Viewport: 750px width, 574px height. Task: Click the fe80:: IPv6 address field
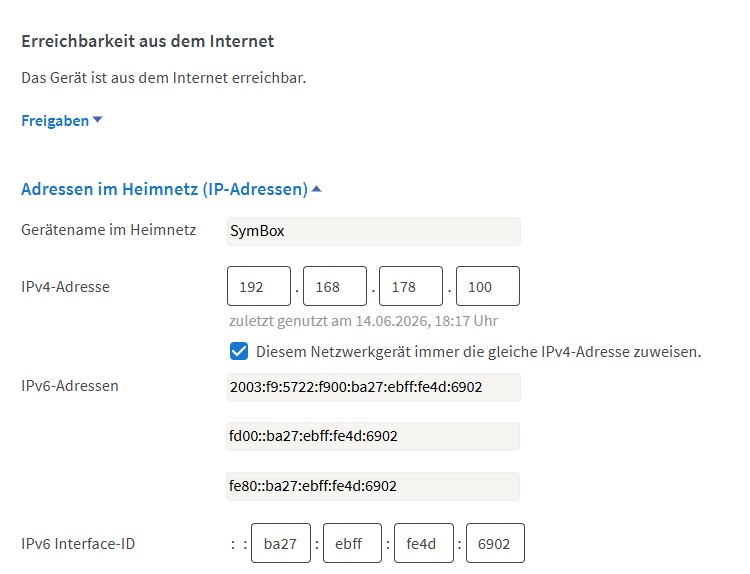[373, 486]
